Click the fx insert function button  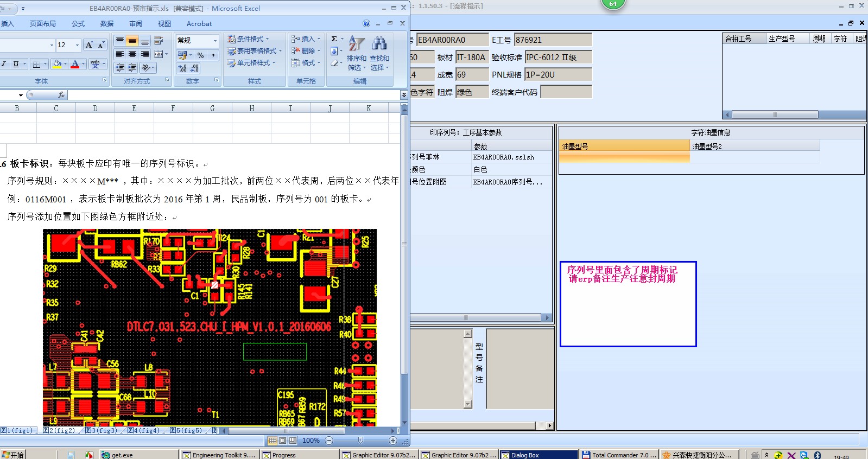point(61,95)
